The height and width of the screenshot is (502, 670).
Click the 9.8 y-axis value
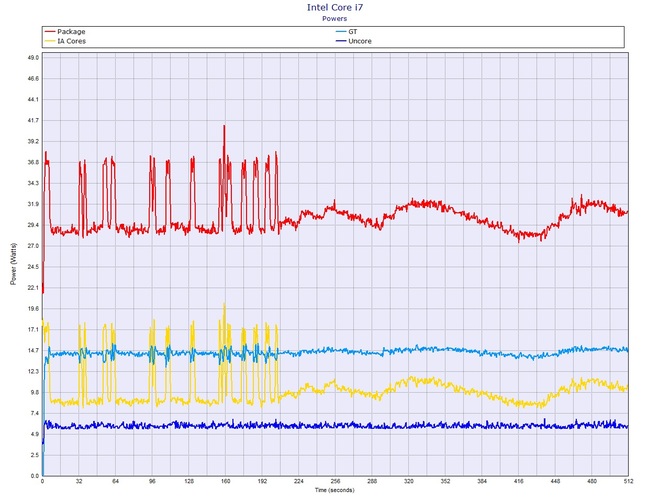click(35, 393)
